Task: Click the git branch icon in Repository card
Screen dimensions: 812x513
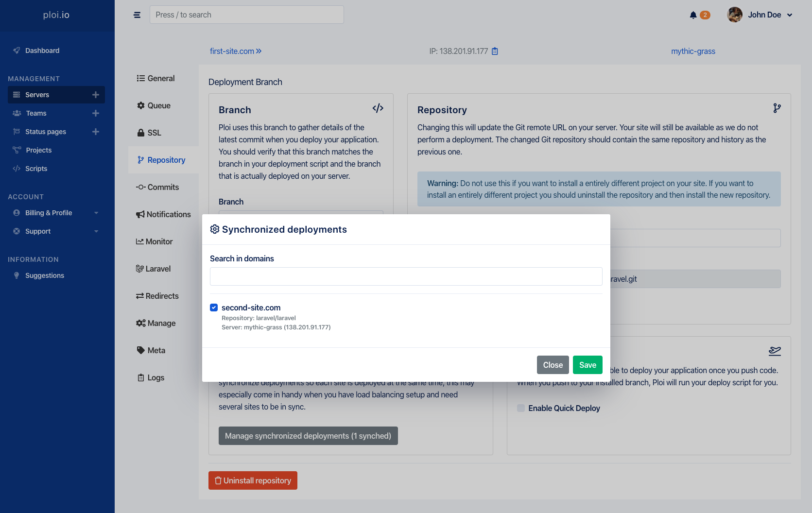Action: click(777, 108)
